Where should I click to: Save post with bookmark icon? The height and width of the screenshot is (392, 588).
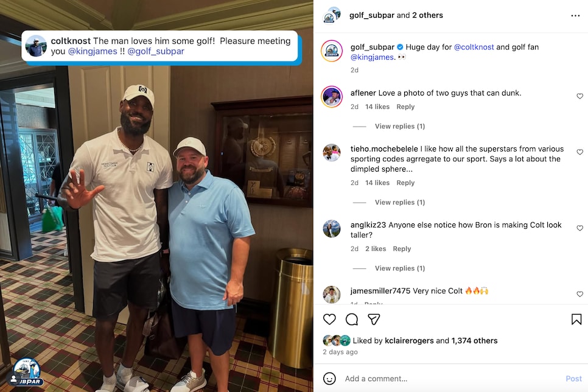pyautogui.click(x=576, y=319)
